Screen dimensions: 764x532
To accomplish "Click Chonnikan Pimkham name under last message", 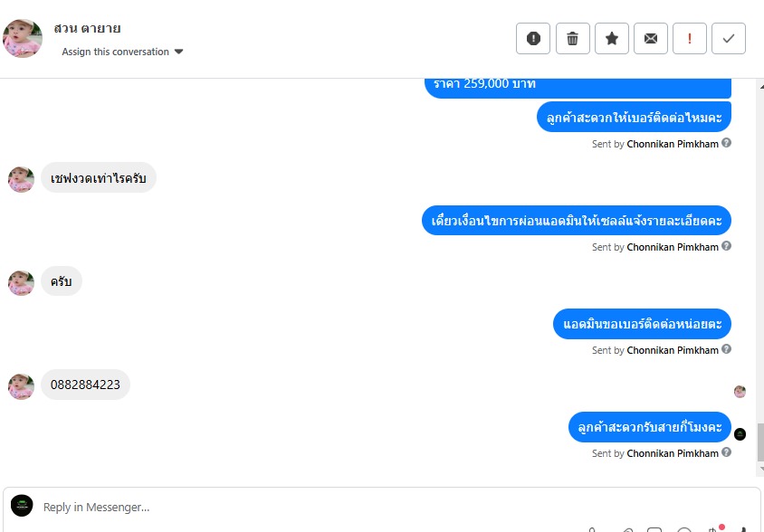I will pyautogui.click(x=673, y=453).
